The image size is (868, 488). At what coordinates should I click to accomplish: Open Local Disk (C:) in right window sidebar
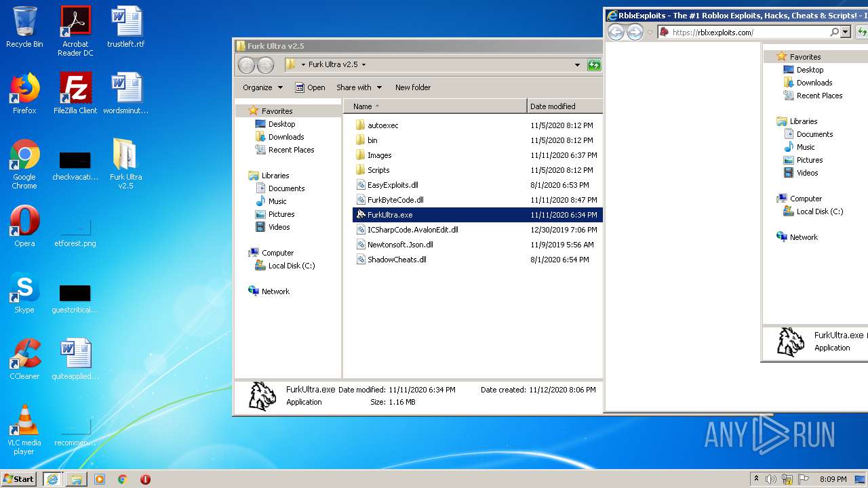coord(819,211)
